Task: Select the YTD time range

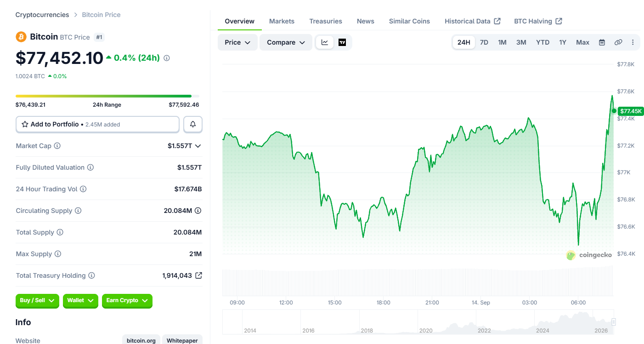Action: 542,42
